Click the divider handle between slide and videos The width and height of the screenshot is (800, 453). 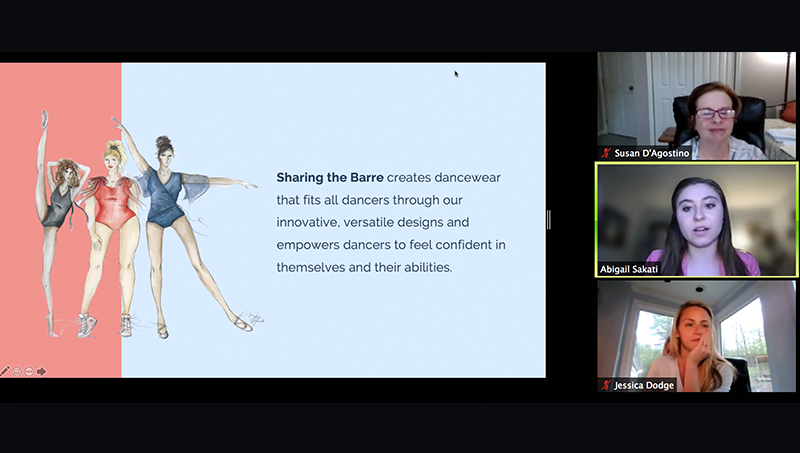point(549,220)
